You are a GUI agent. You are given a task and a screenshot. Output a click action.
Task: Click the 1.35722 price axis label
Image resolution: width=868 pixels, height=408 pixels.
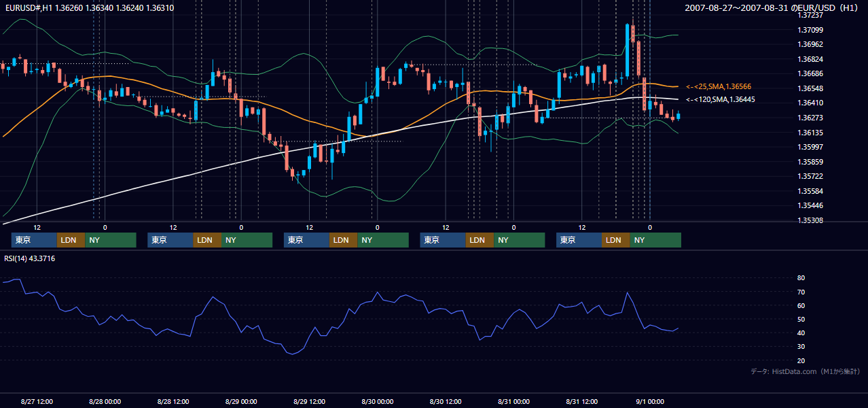point(811,176)
